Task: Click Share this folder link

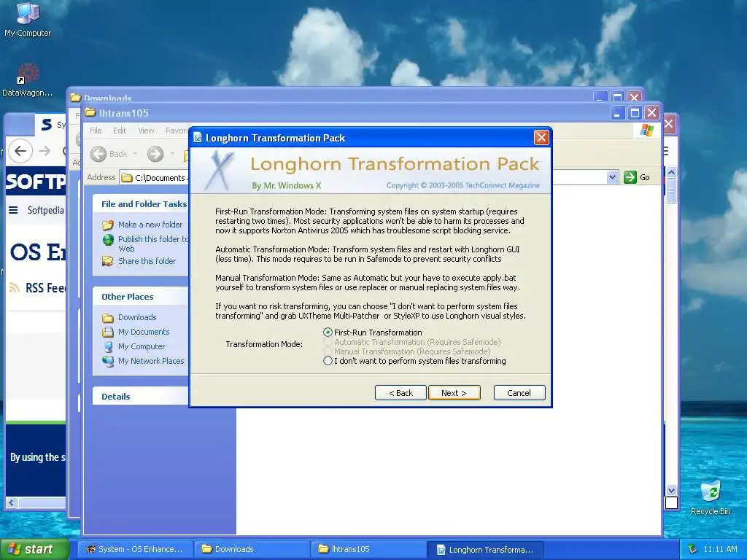Action: (147, 261)
